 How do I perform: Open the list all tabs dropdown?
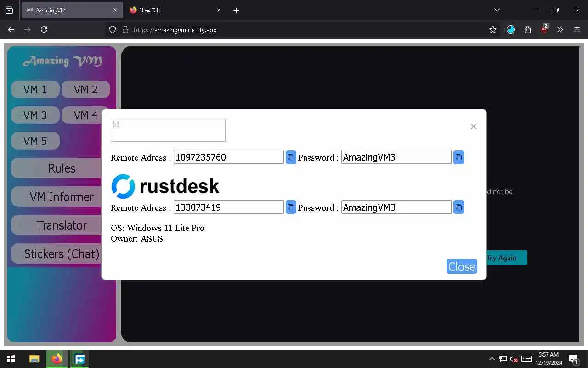pyautogui.click(x=497, y=10)
